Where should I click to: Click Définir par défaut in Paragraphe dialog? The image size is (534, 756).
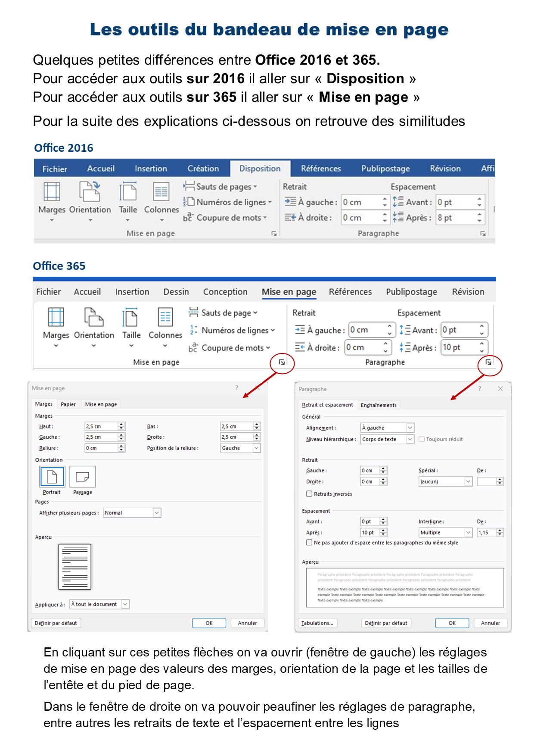pyautogui.click(x=386, y=623)
